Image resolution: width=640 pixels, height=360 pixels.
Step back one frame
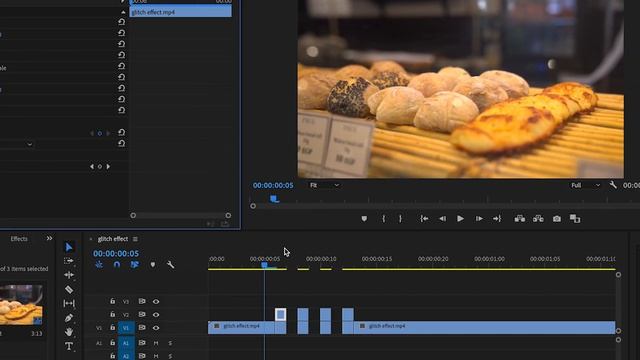click(x=442, y=219)
